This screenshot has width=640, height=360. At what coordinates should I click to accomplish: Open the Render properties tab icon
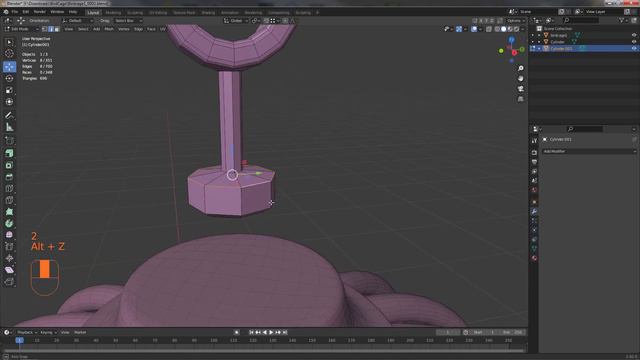[x=534, y=152]
